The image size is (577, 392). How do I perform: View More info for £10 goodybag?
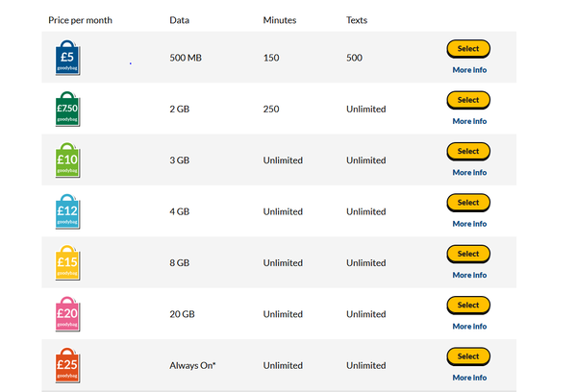tap(469, 173)
